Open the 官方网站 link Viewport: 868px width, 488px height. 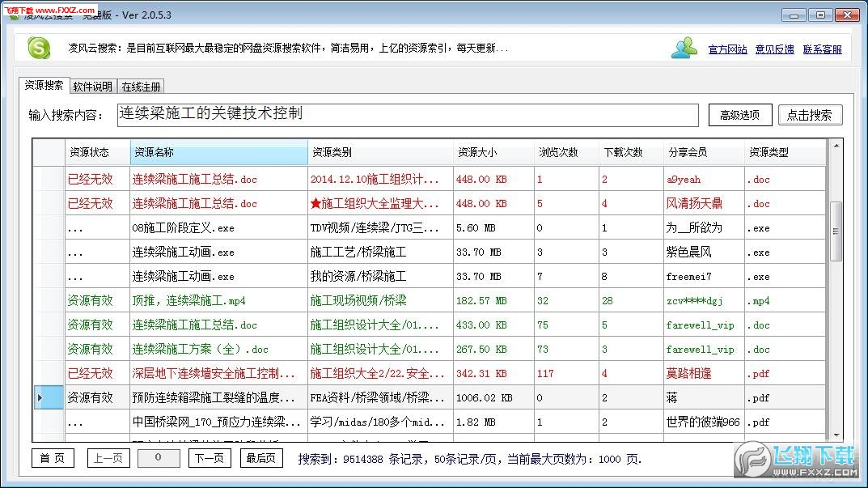(727, 49)
